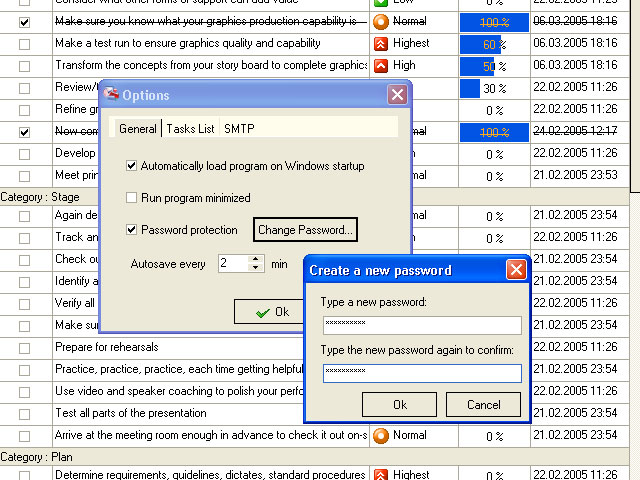Click Normal priority icon in meeting room row
Image resolution: width=640 pixels, height=480 pixels.
(380, 436)
